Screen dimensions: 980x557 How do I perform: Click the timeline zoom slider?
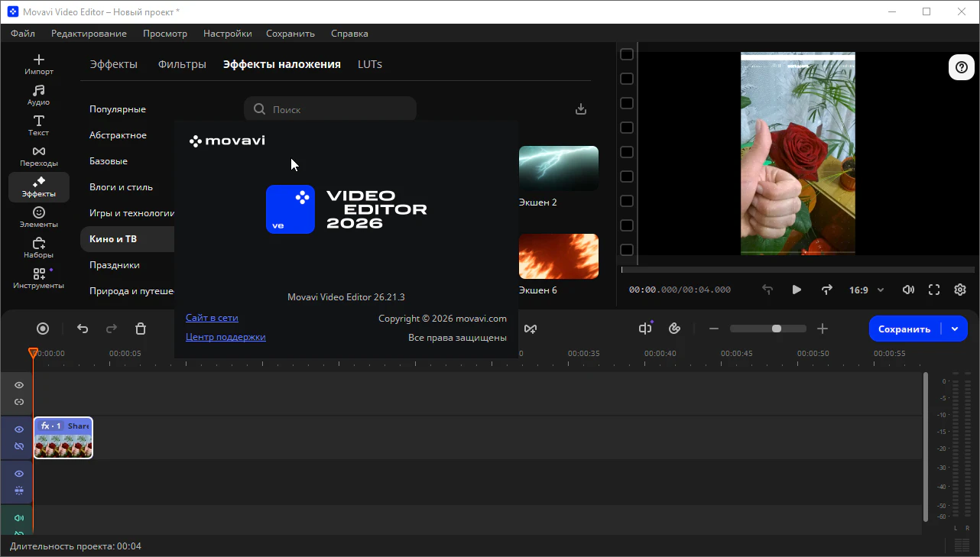[768, 329]
